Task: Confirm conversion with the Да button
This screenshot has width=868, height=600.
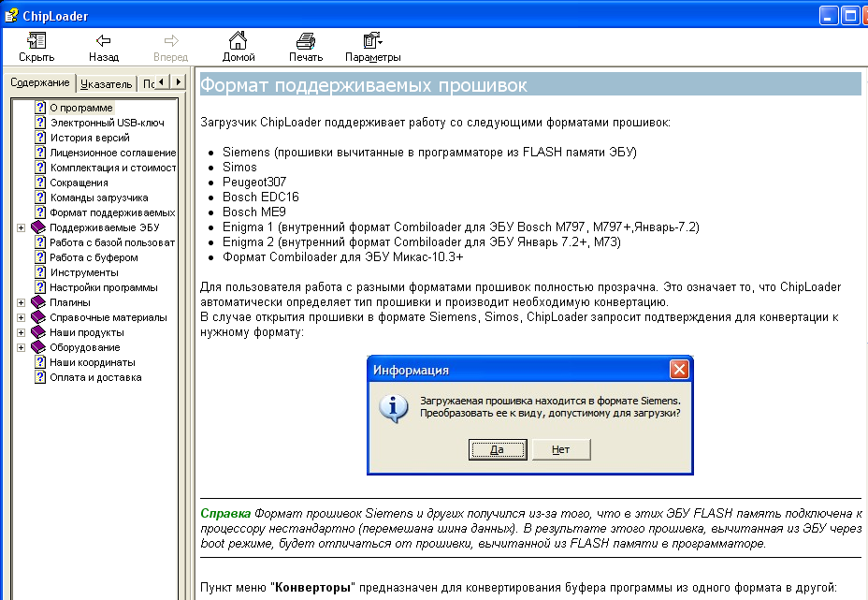Action: pyautogui.click(x=496, y=449)
